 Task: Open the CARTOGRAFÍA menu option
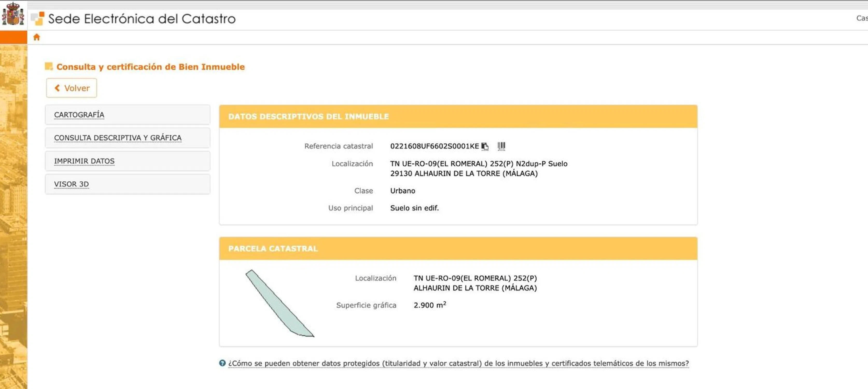(x=79, y=115)
